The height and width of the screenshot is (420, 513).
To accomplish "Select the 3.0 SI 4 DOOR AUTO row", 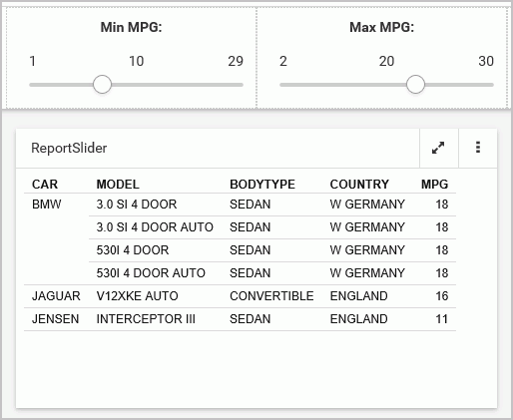I will point(272,227).
